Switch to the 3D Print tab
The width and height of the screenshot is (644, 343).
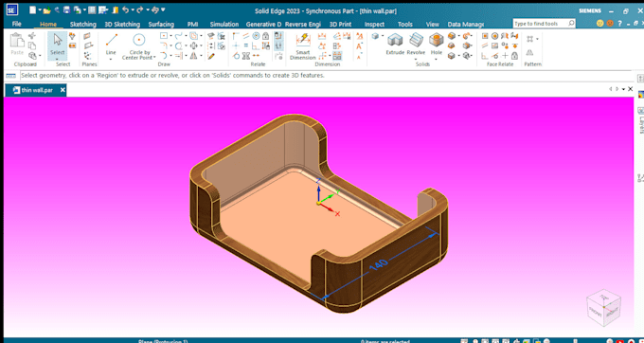340,25
